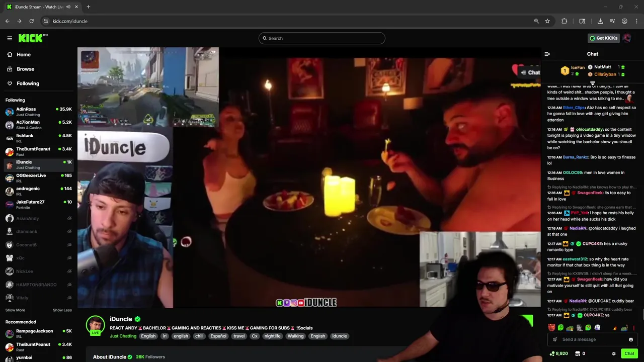Click the KICK logo

point(33,38)
